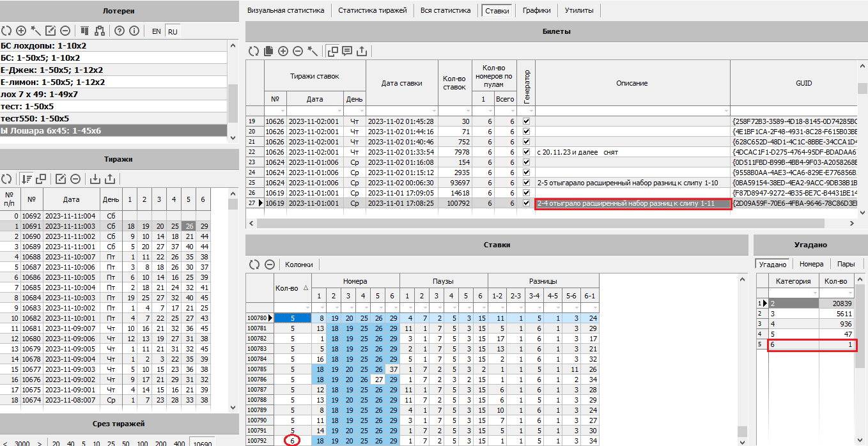This screenshot has width=868, height=446.
Task: Delete the selected draw in Тиражи
Action: (x=75, y=179)
